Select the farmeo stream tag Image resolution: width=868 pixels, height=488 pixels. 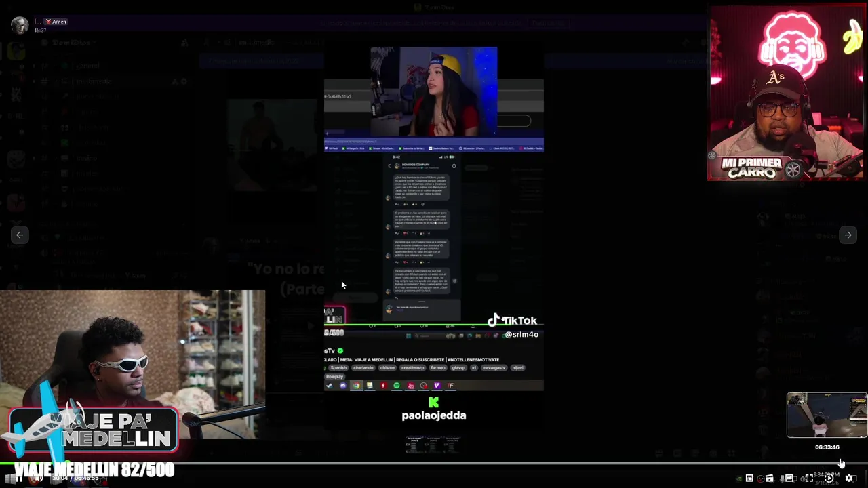pyautogui.click(x=438, y=368)
